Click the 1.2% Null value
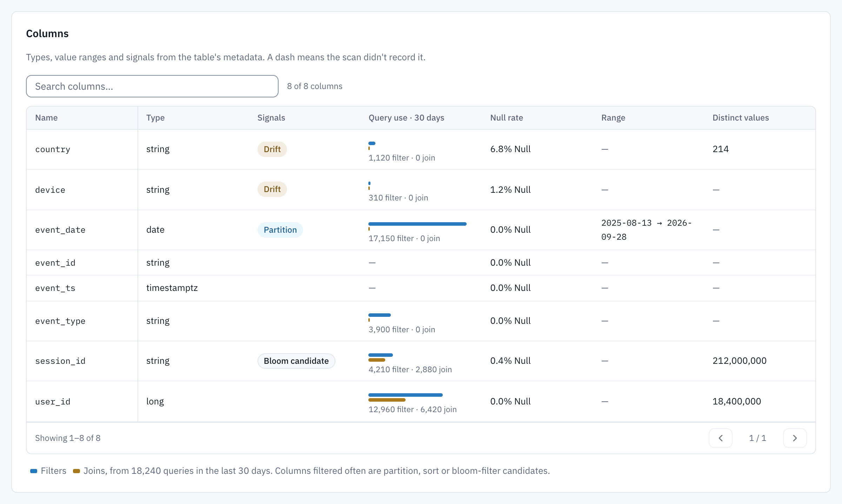The image size is (842, 504). click(510, 190)
